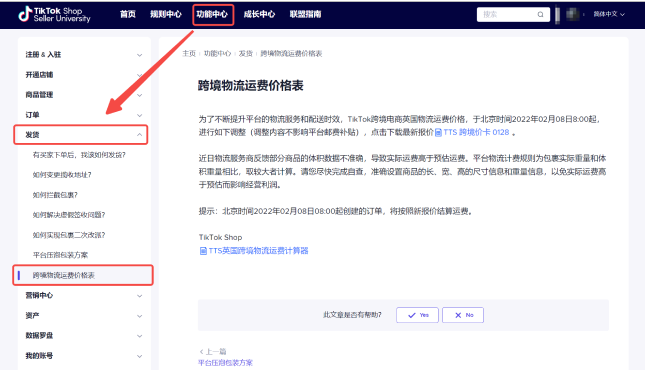Click Yes for article helpfulness

(418, 315)
